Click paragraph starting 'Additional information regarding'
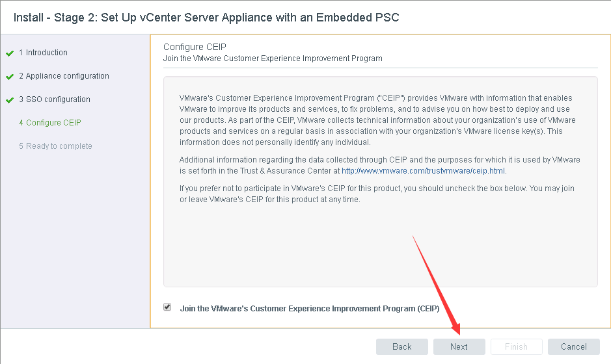This screenshot has width=611, height=364. click(379, 165)
